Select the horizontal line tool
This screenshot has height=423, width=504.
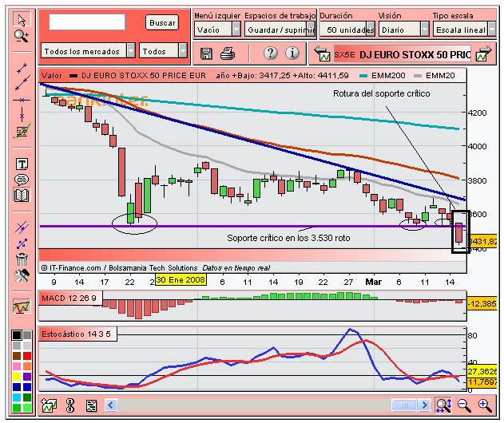pos(22,101)
